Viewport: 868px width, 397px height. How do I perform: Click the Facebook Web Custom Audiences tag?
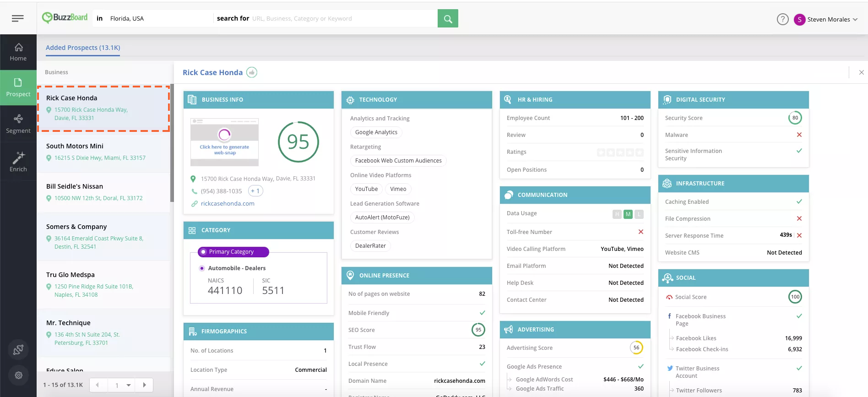[398, 161]
